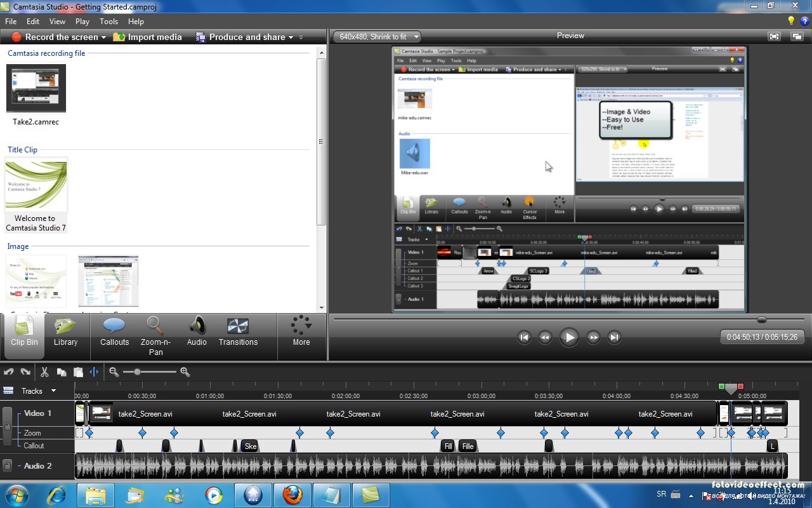The height and width of the screenshot is (508, 812).
Task: Click the preview seek slider handle
Action: point(762,319)
